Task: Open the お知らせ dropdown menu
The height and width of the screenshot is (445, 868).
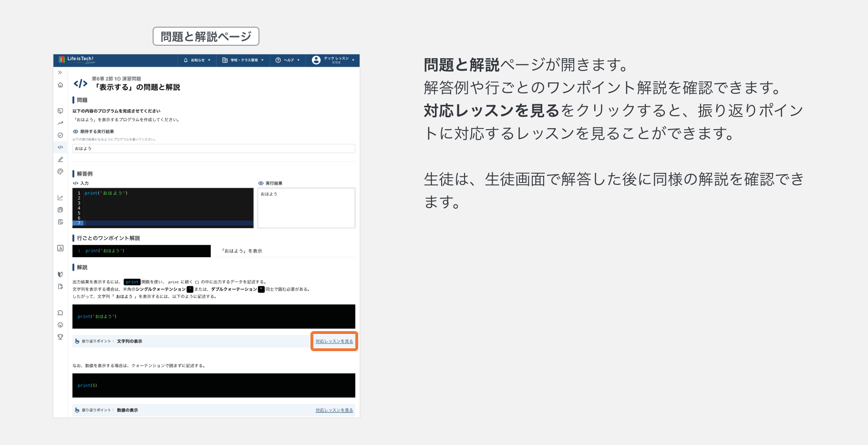Action: 197,60
